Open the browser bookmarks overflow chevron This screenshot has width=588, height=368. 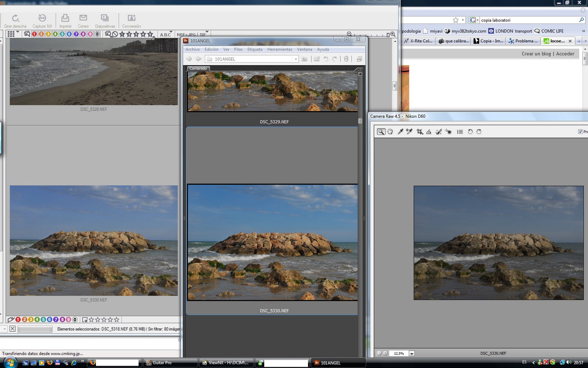tap(583, 31)
